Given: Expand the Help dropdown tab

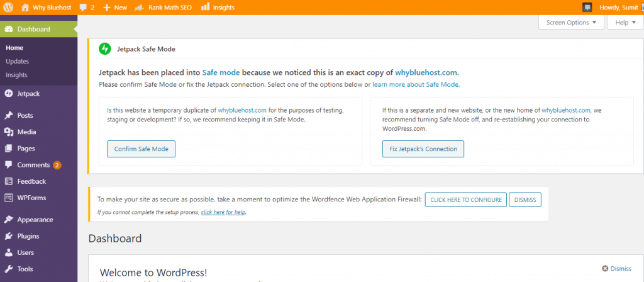Looking at the screenshot, I should pos(625,23).
